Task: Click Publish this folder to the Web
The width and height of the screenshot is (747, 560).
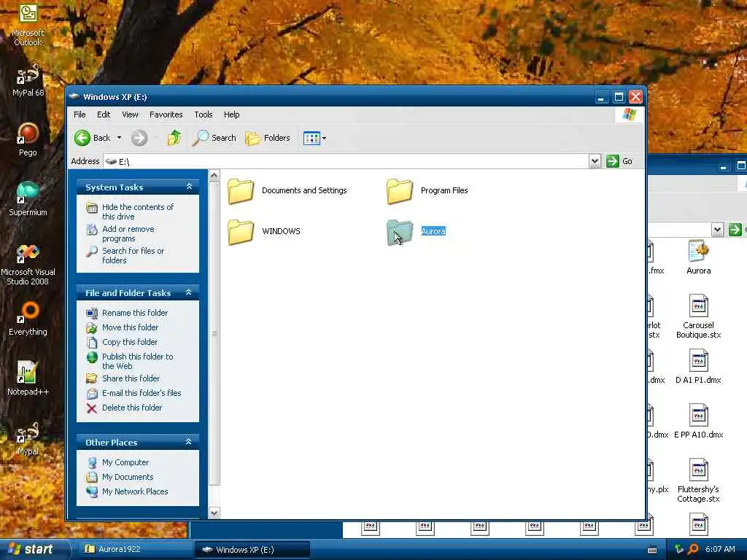Action: [x=137, y=361]
